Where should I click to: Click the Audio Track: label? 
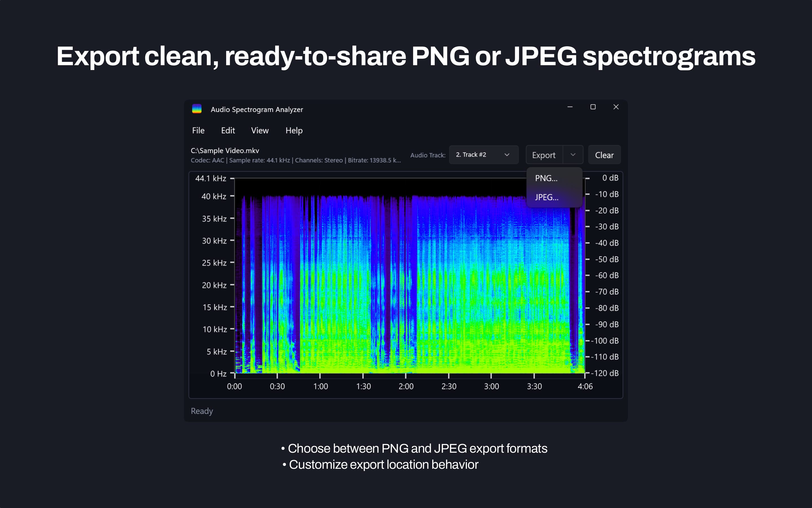pyautogui.click(x=427, y=155)
